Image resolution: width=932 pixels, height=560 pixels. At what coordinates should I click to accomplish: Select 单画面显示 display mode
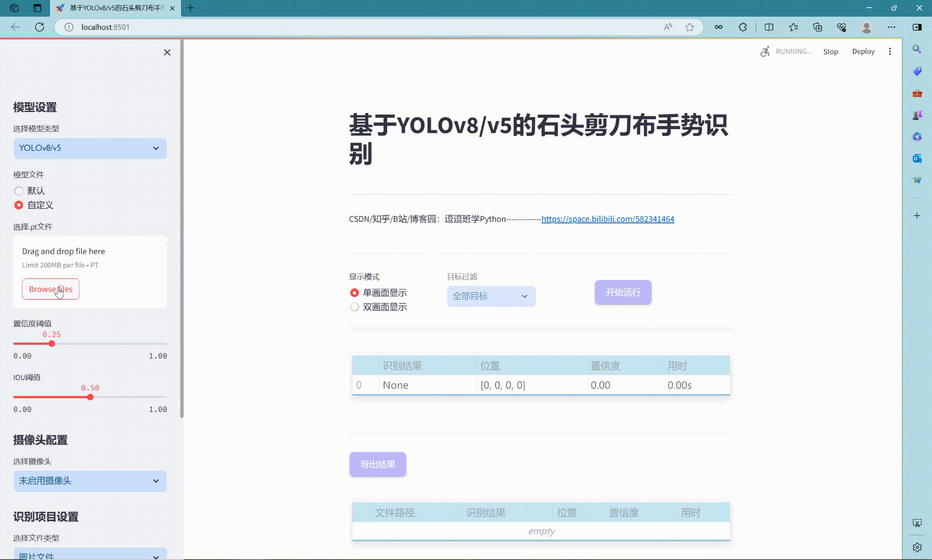355,293
